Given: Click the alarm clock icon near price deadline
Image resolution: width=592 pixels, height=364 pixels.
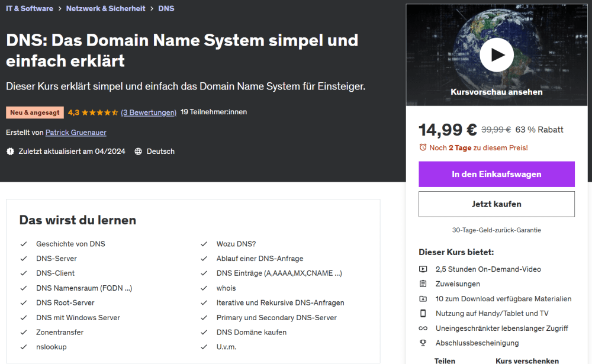Looking at the screenshot, I should pyautogui.click(x=423, y=147).
